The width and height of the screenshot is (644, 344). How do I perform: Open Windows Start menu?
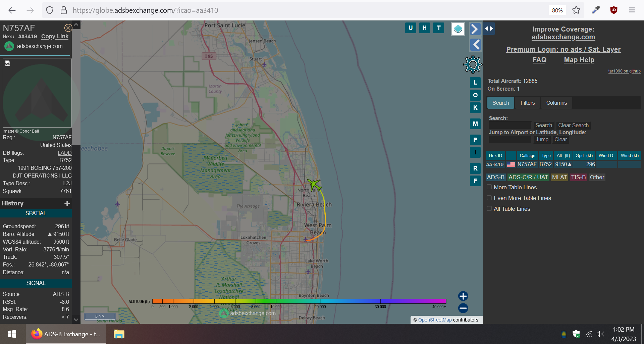coord(12,334)
